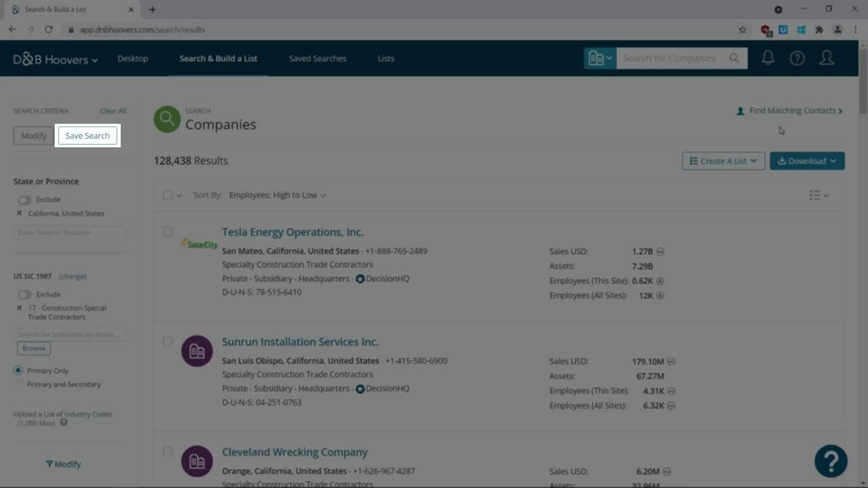The width and height of the screenshot is (868, 488).
Task: Open the user account profile icon
Action: (827, 58)
